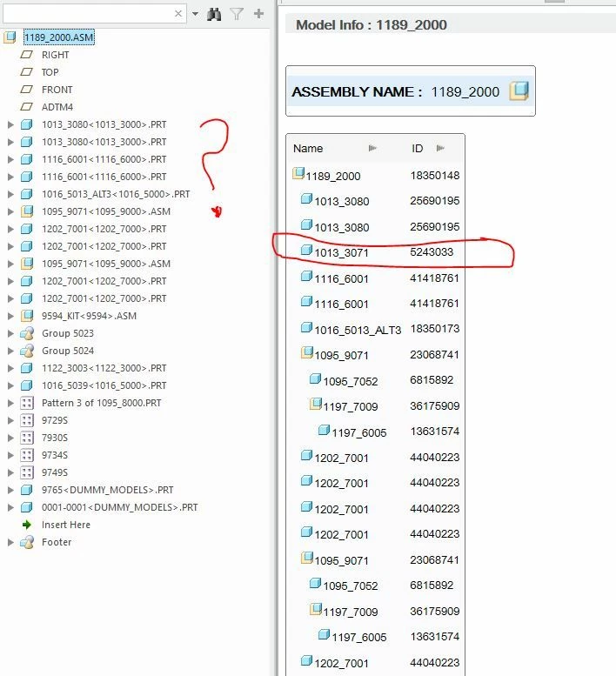Image resolution: width=616 pixels, height=676 pixels.
Task: Click the 9734S pattern icon
Action: (x=27, y=455)
